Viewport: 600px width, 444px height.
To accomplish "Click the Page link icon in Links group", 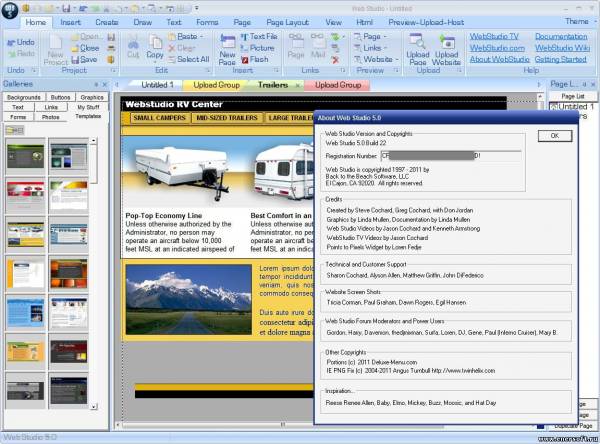I will pos(296,46).
